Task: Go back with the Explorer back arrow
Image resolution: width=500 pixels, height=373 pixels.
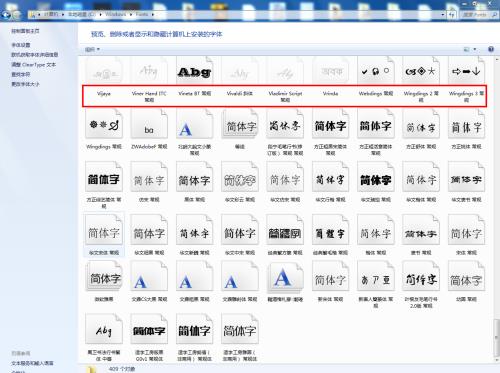Action: tap(6, 15)
